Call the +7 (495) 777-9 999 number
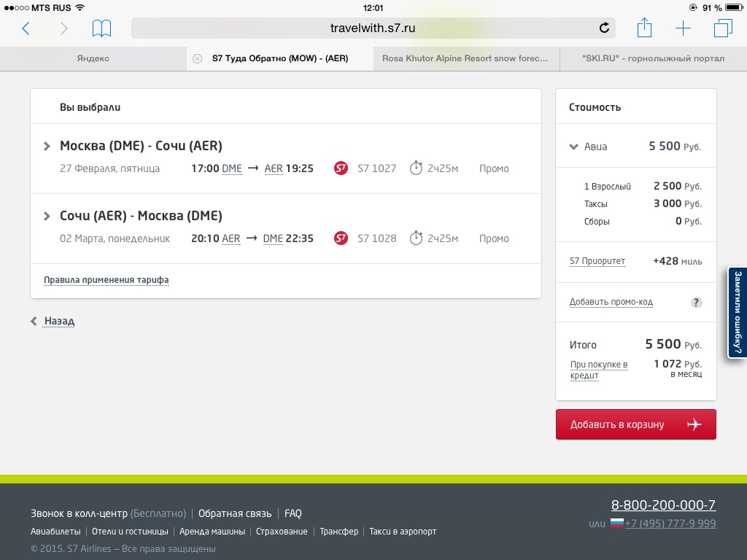The height and width of the screenshot is (560, 747). click(x=670, y=524)
